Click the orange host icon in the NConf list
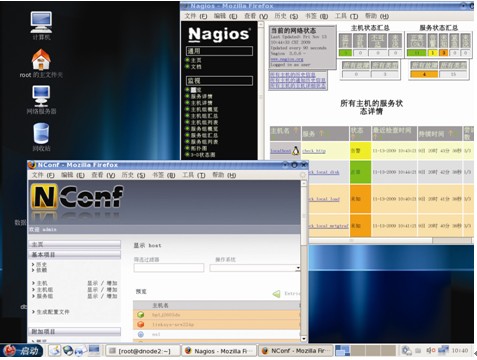The height and width of the screenshot is (360, 477). click(x=141, y=324)
